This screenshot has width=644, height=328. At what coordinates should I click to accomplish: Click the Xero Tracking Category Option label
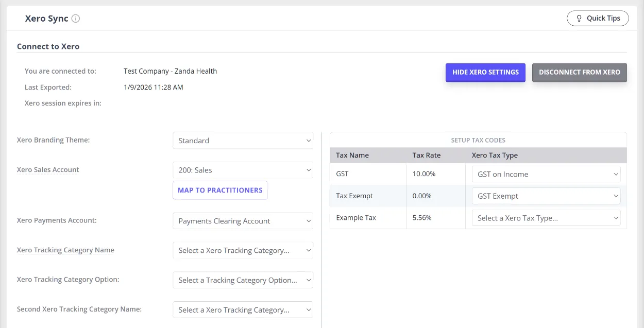pos(68,280)
